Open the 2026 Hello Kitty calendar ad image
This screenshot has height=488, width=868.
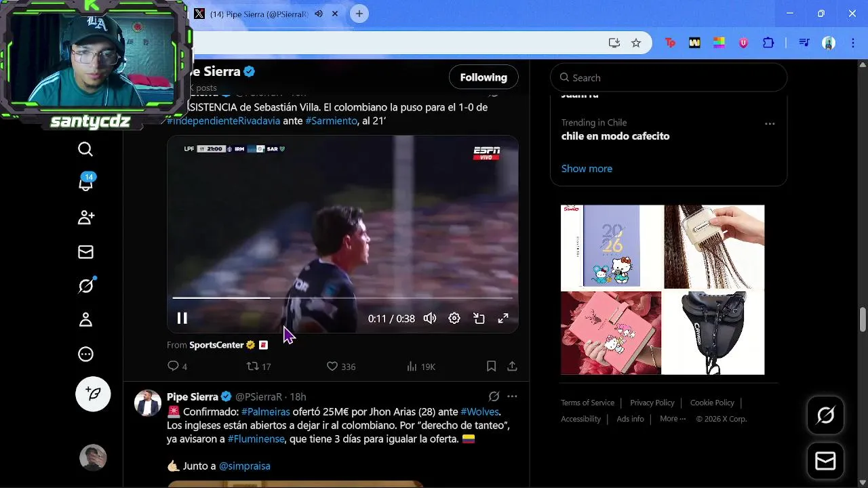coord(611,247)
